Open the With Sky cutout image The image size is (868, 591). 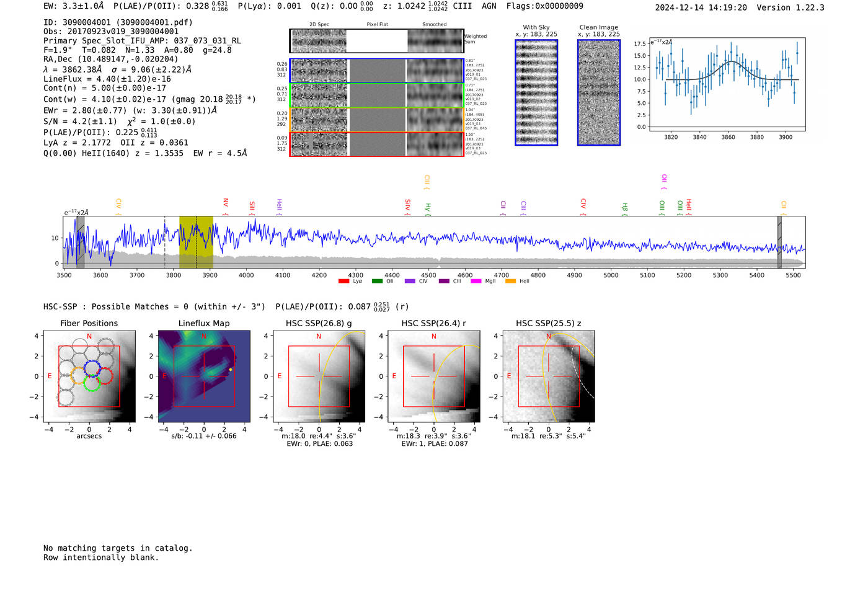tap(536, 92)
